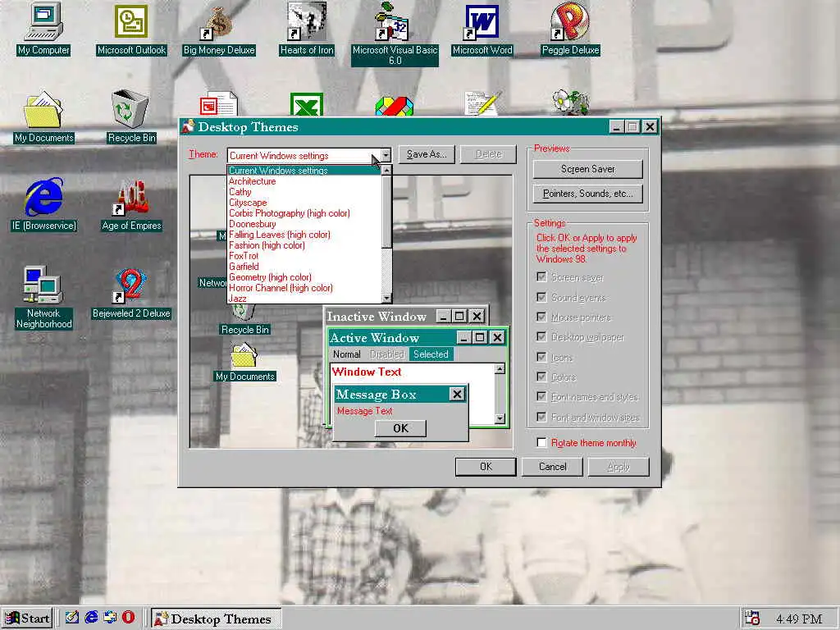This screenshot has height=630, width=840.
Task: Click the colorful cube desktop icon
Action: (395, 106)
